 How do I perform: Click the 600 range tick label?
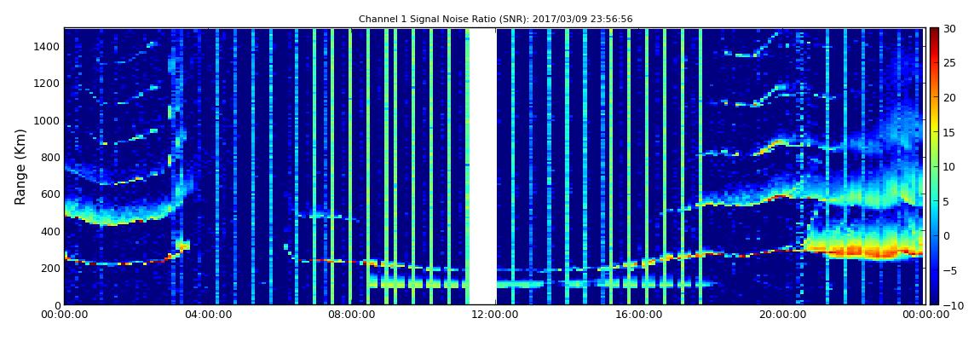(50, 194)
